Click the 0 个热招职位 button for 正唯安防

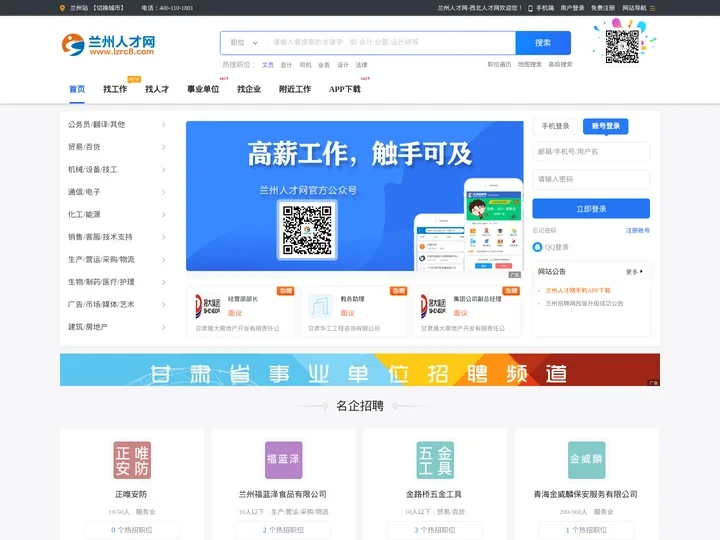(x=132, y=530)
